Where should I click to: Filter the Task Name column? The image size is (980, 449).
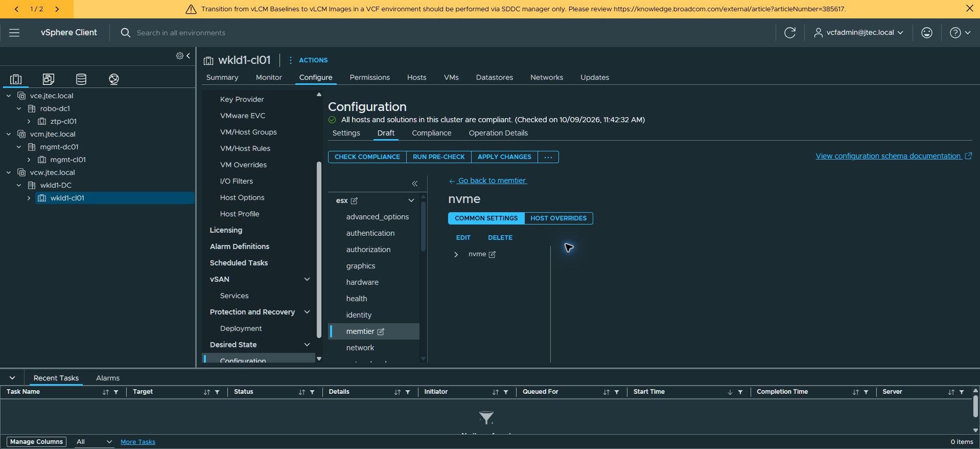point(116,392)
